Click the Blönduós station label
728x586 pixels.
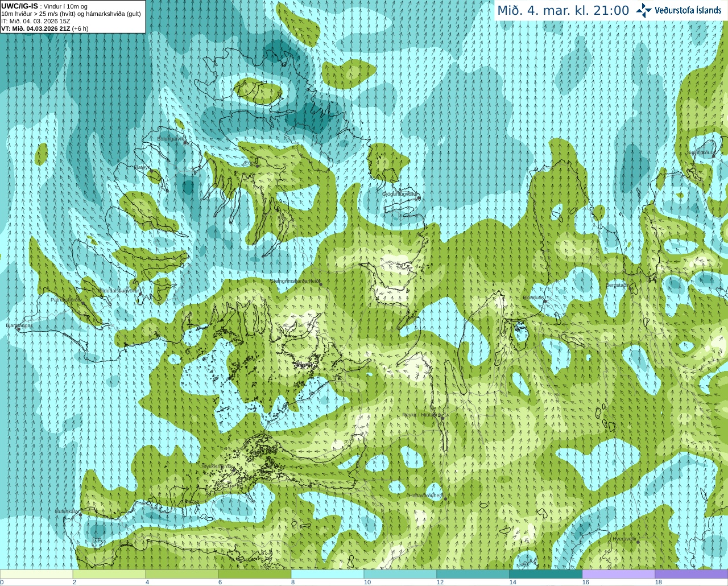click(533, 298)
